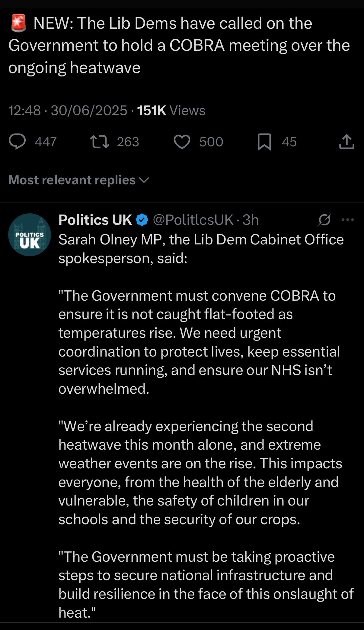The width and height of the screenshot is (364, 630).
Task: Like the post with the heart icon
Action: point(182,142)
